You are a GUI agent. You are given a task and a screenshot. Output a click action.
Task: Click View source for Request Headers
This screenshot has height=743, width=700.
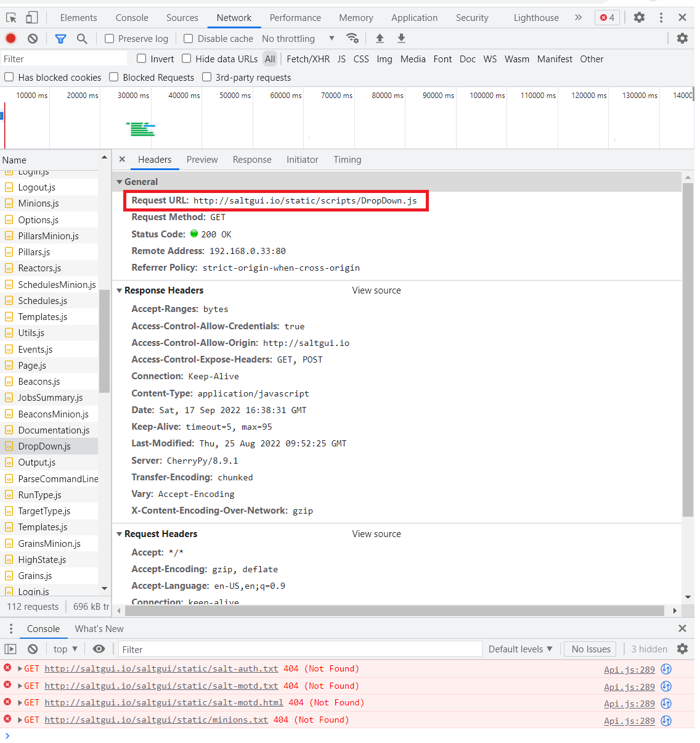coord(376,534)
